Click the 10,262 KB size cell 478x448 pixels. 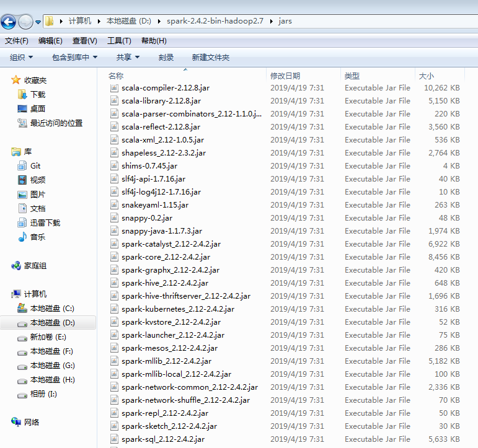point(441,88)
